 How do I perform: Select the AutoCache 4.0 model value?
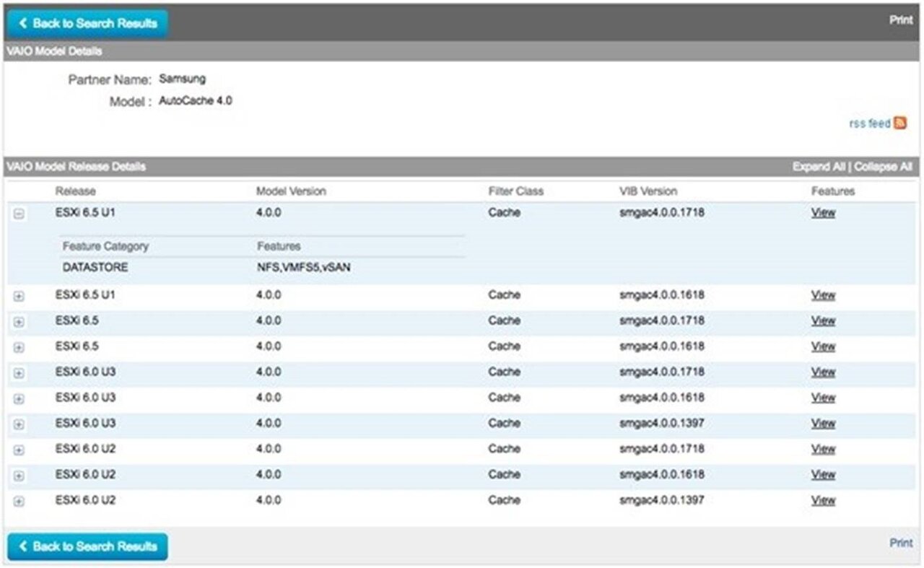click(x=196, y=100)
